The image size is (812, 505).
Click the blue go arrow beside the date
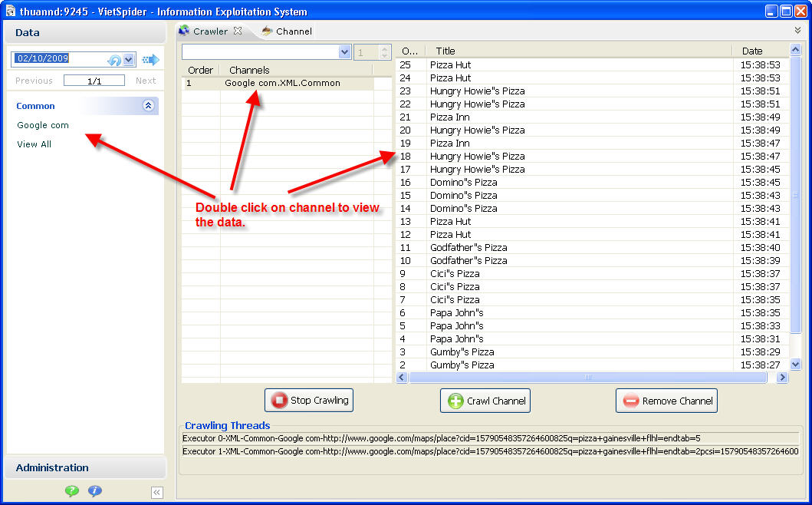click(151, 60)
